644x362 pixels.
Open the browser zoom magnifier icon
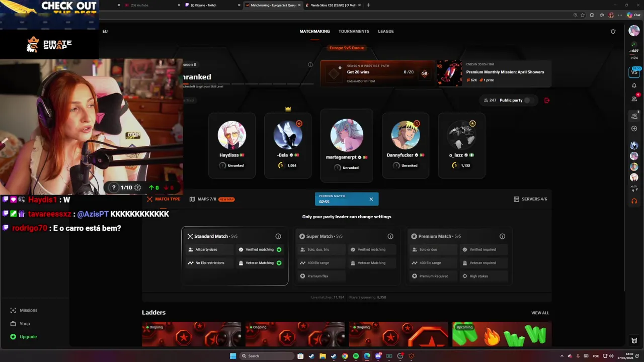pos(575,15)
